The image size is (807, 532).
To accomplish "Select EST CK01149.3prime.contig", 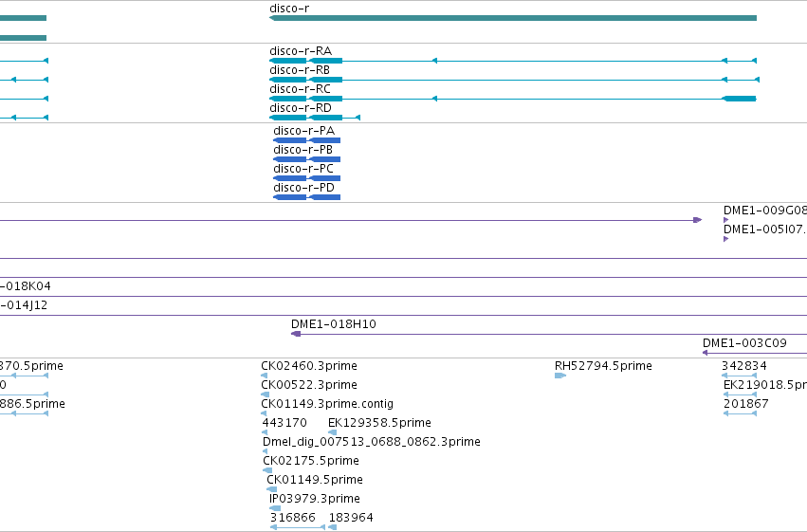I will 327,404.
